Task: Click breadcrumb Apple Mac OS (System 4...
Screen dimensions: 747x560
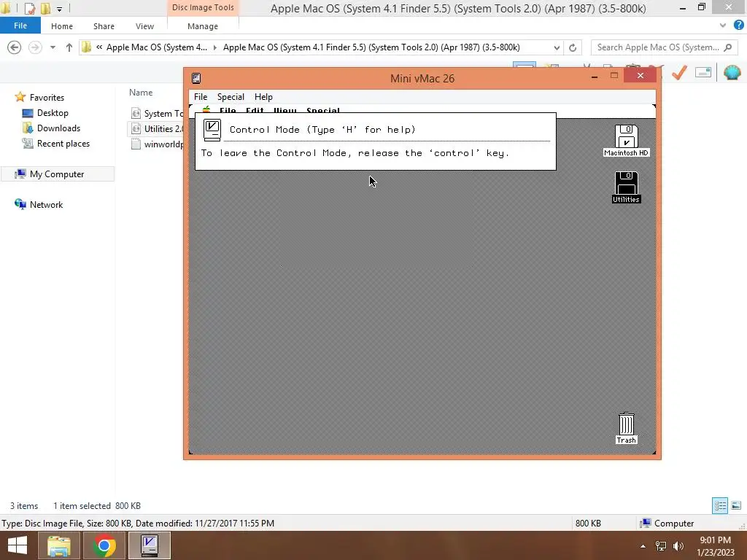Action: tap(157, 47)
